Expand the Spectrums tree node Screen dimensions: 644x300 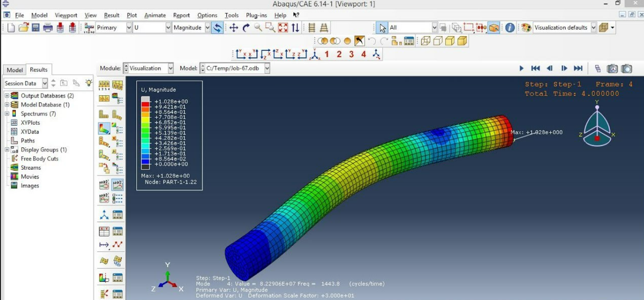click(x=7, y=114)
